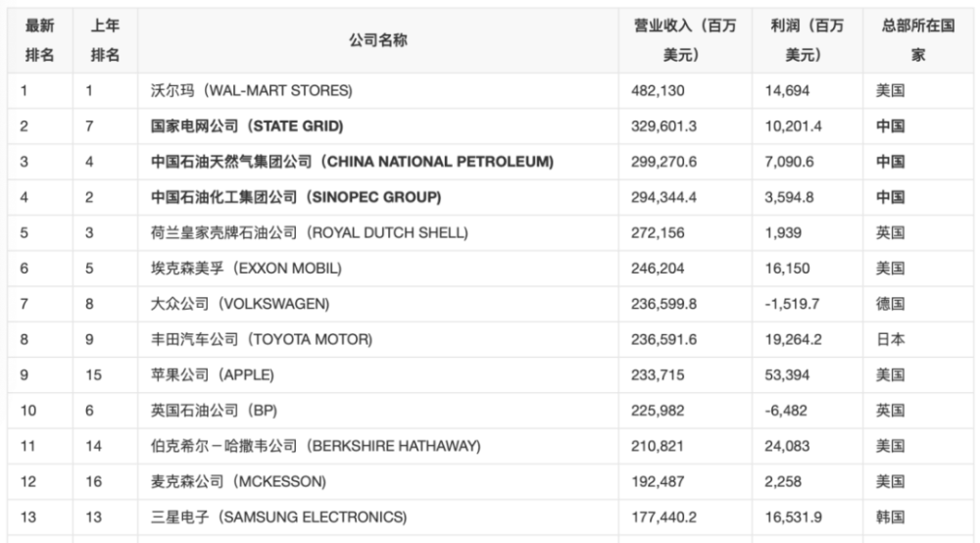This screenshot has height=543, width=980.
Task: Select the BERKSHIRE HATHAWAY company name
Action: coord(316,447)
